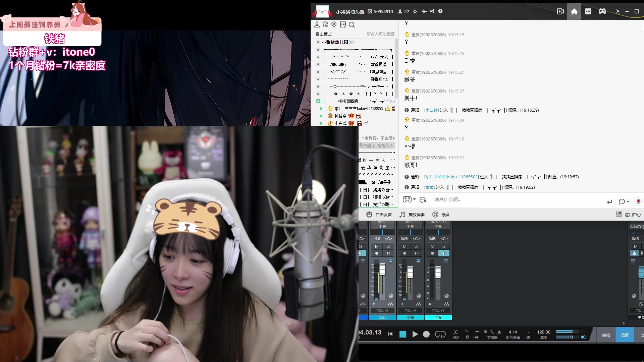Expand game icon dropdown in chat toolbar
The image size is (644, 362).
tap(415, 199)
